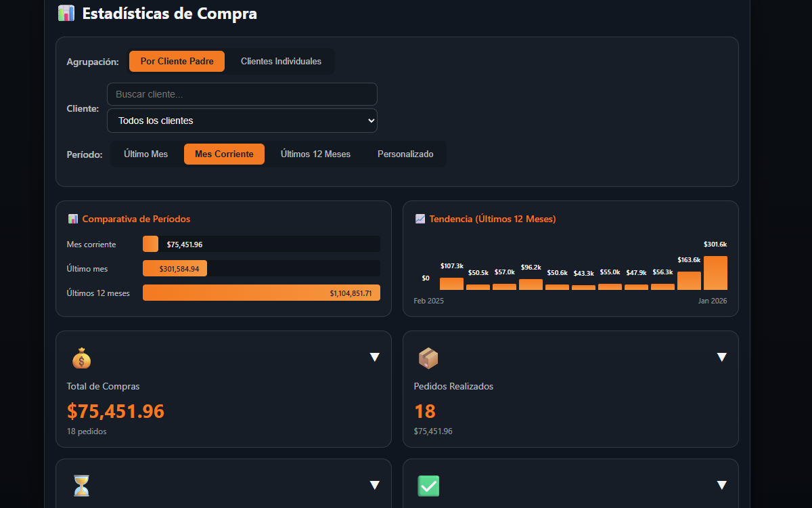
Task: Click the package box icon in Pedidos Realizados
Action: (428, 358)
